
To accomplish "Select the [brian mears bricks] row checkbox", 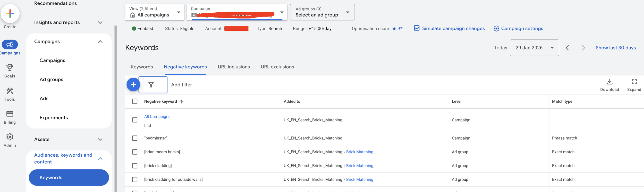I will click(135, 152).
